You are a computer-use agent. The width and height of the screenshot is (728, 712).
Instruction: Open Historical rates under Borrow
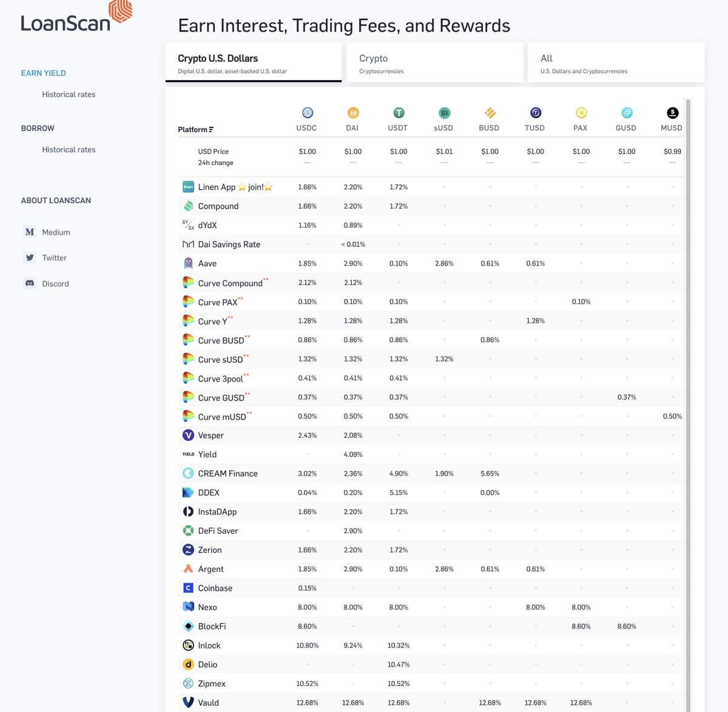[69, 149]
